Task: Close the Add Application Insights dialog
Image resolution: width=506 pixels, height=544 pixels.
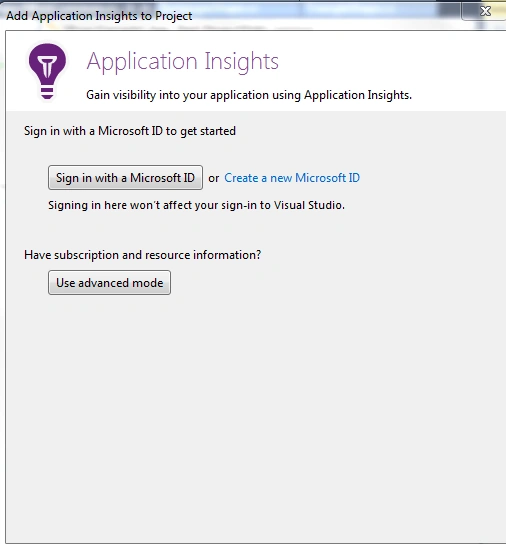Action: 485,11
